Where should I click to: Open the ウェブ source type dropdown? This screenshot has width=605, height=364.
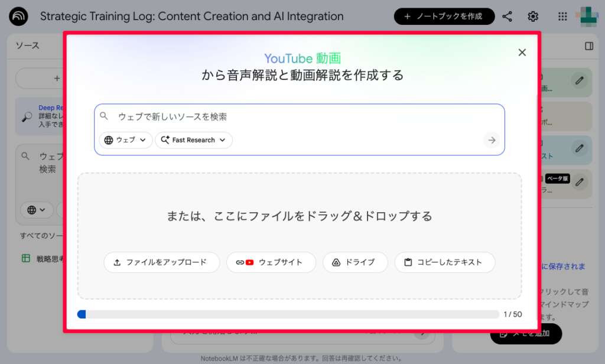tap(125, 140)
